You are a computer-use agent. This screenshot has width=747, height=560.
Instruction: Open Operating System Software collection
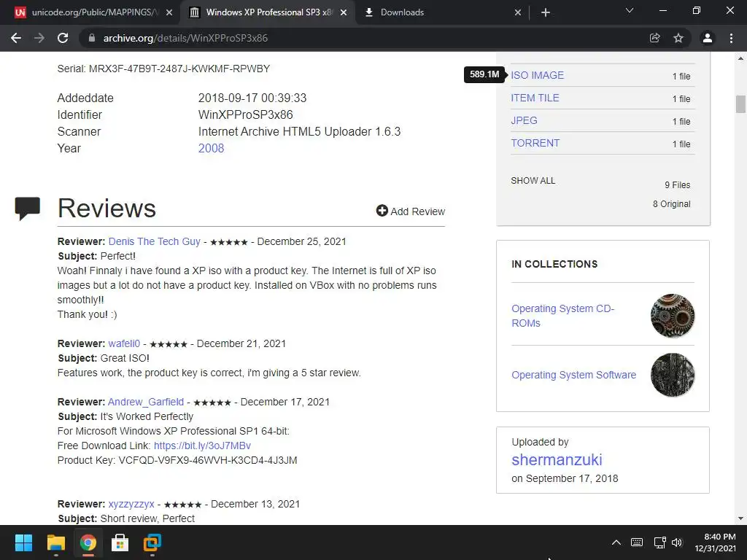click(x=573, y=375)
